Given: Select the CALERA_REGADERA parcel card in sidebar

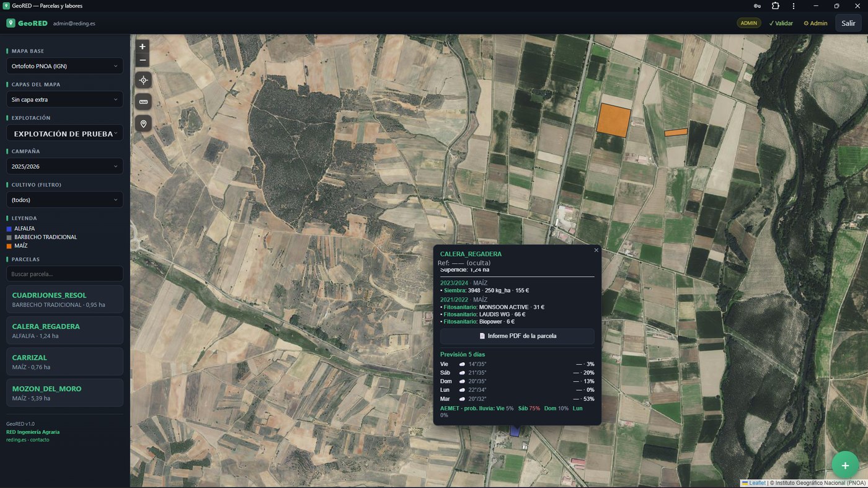Looking at the screenshot, I should click(64, 331).
